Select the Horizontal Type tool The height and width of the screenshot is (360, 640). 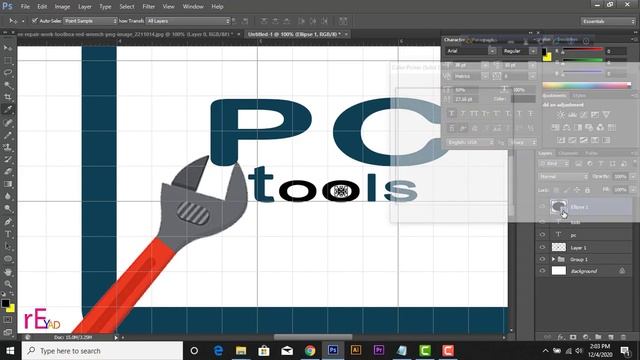pyautogui.click(x=8, y=234)
